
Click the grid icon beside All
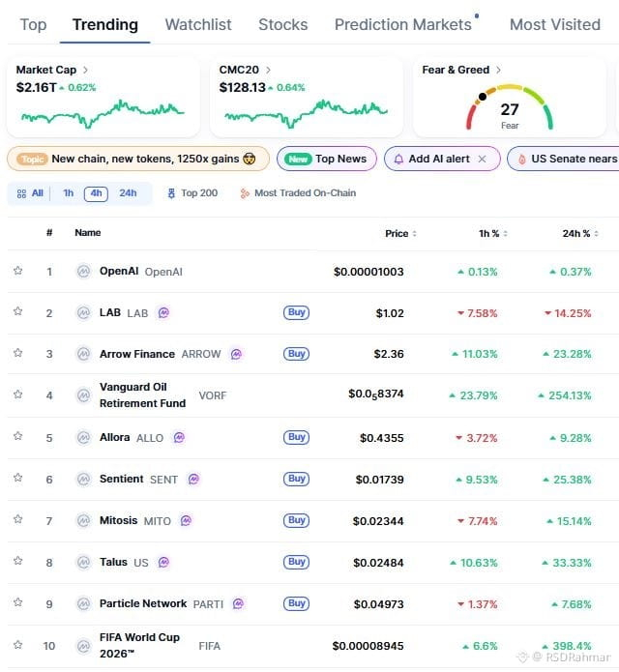(21, 193)
